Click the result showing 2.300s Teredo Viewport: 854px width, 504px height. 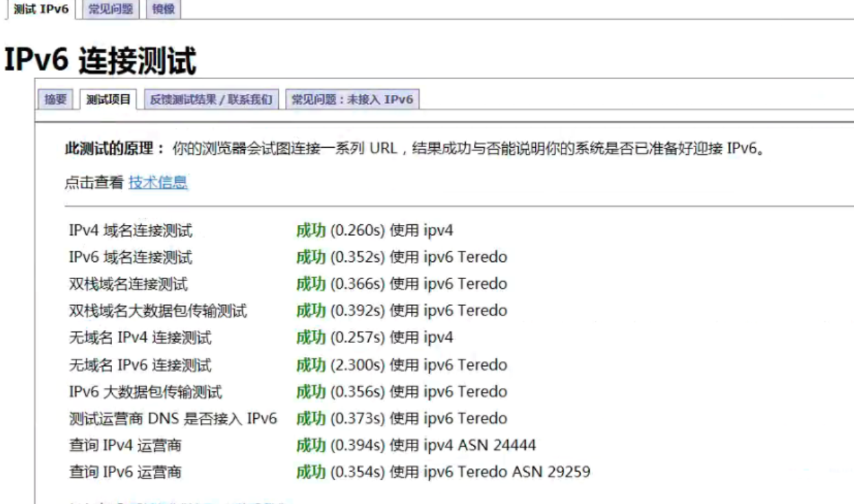[x=401, y=364]
